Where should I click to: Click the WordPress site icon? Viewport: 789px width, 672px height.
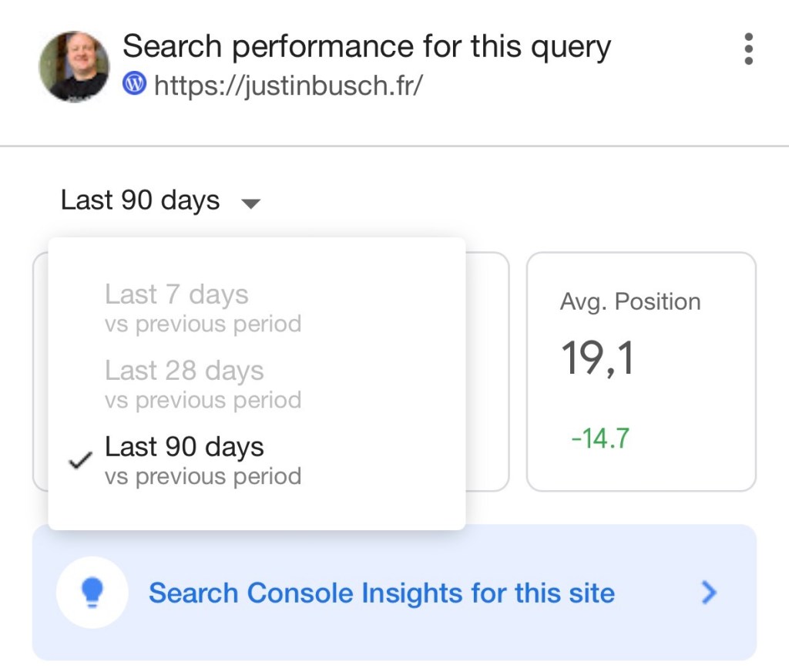click(134, 85)
